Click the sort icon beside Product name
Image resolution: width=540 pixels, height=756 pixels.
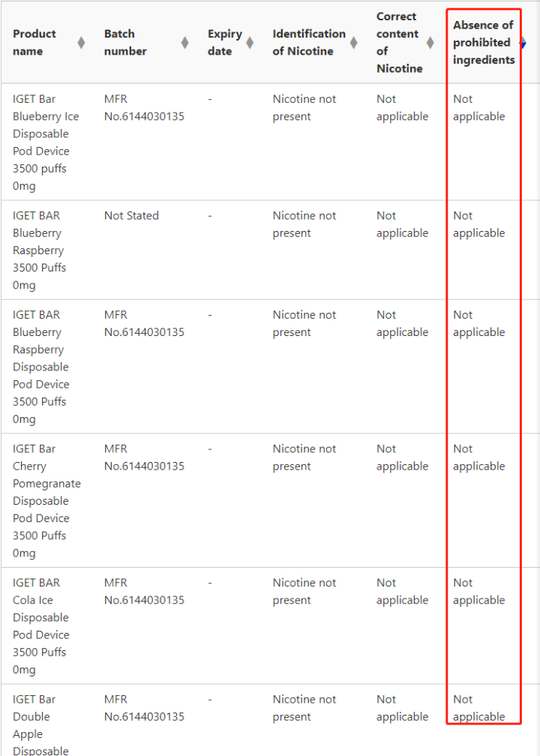tap(81, 43)
